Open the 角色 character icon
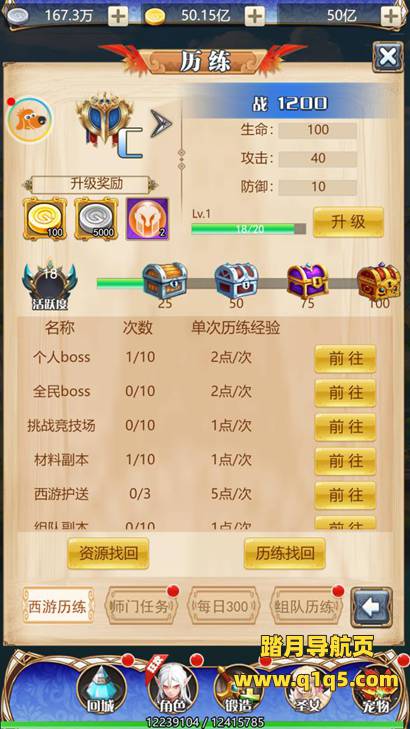This screenshot has width=410, height=729. (x=172, y=689)
